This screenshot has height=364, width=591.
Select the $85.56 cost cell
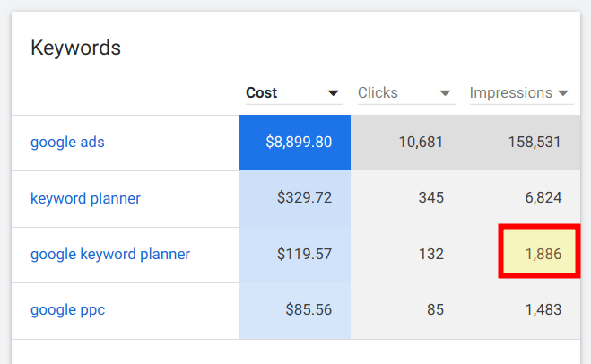click(294, 310)
